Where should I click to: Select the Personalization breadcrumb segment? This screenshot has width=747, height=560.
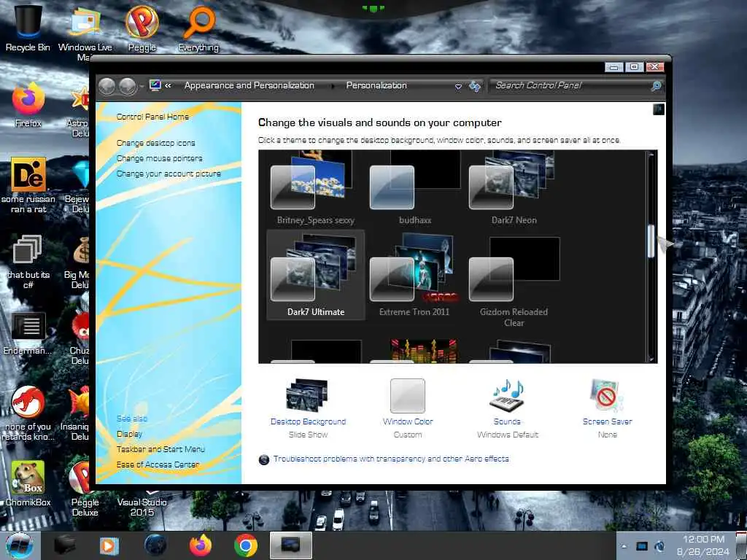click(376, 86)
